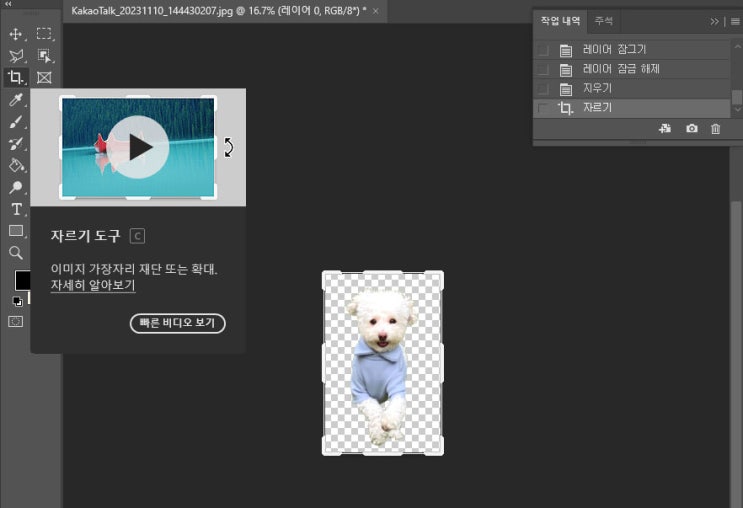
Task: Reset default foreground and background colors
Action: (18, 301)
